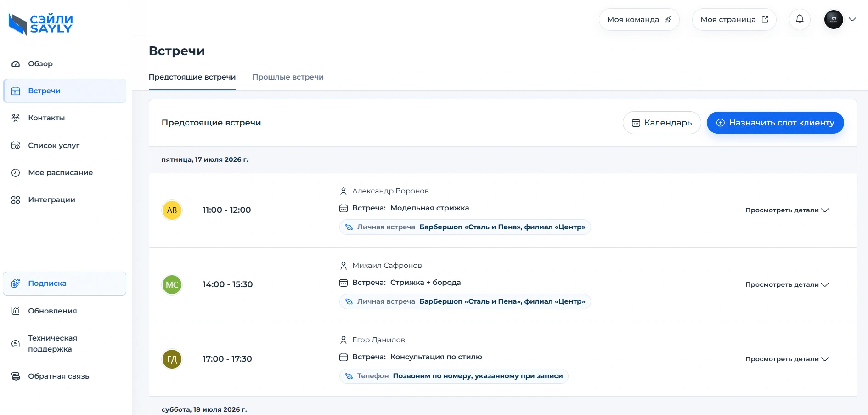Open the Календарь view
868x415 pixels.
(x=662, y=123)
